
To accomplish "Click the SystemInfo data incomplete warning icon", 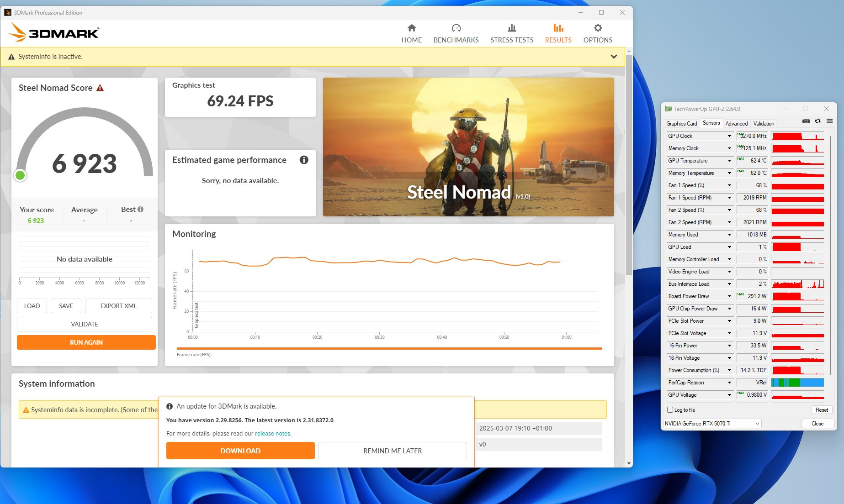I will click(x=26, y=410).
